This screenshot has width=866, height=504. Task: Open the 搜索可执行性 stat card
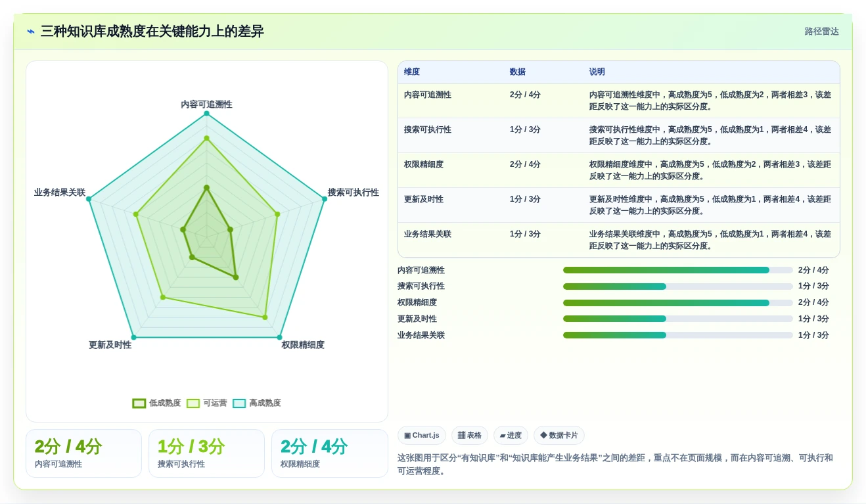coord(206,453)
